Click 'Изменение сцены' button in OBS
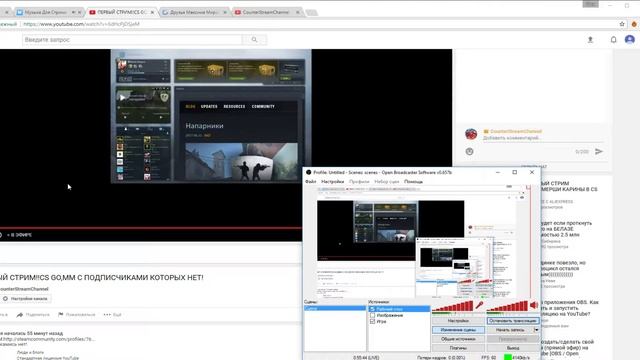 [x=458, y=330]
